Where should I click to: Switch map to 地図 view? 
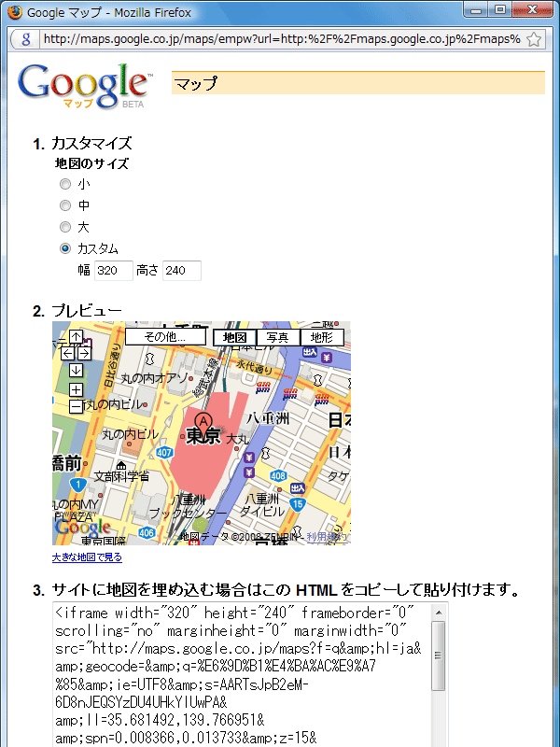click(235, 337)
